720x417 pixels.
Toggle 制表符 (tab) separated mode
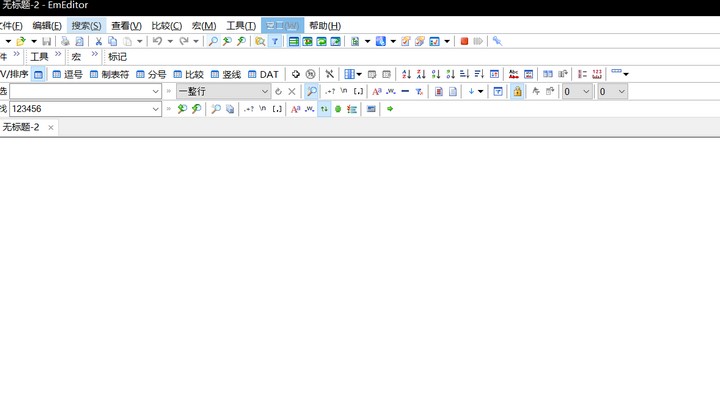click(109, 74)
